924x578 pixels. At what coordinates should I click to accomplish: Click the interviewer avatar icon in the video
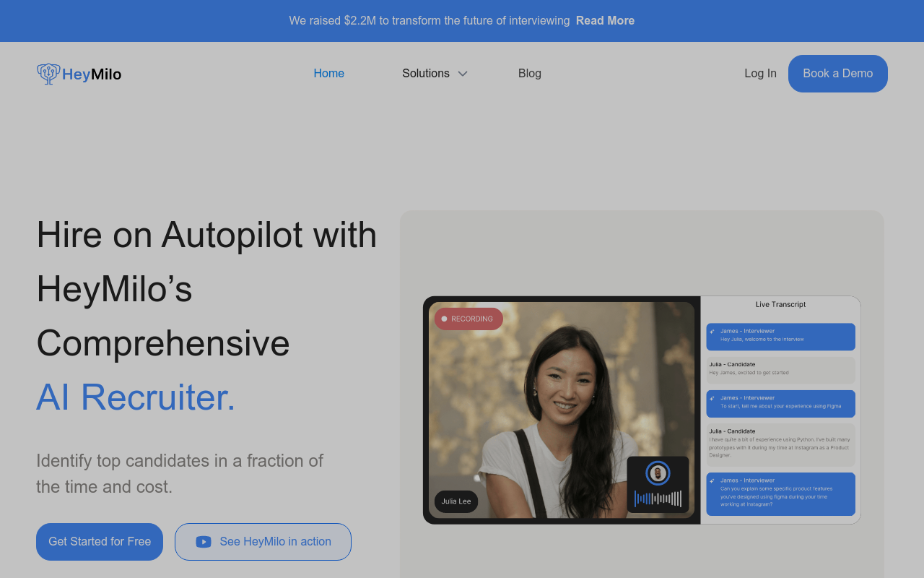[x=658, y=473]
